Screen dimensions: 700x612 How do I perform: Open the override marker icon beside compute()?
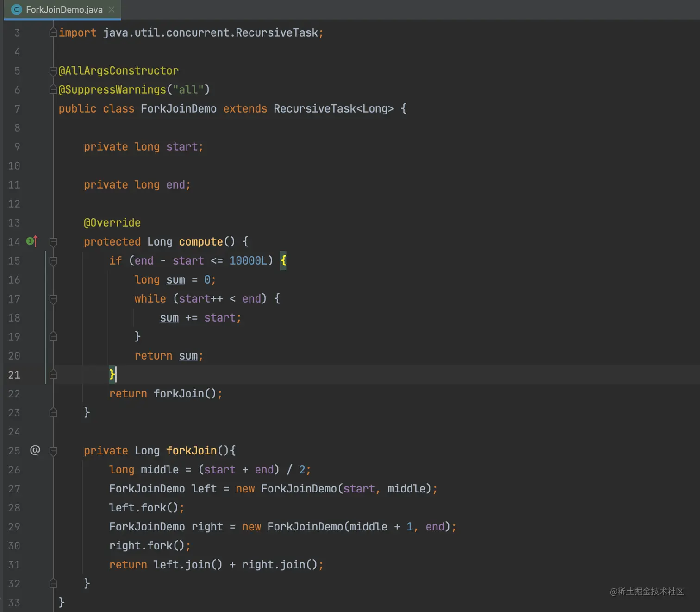pos(31,241)
